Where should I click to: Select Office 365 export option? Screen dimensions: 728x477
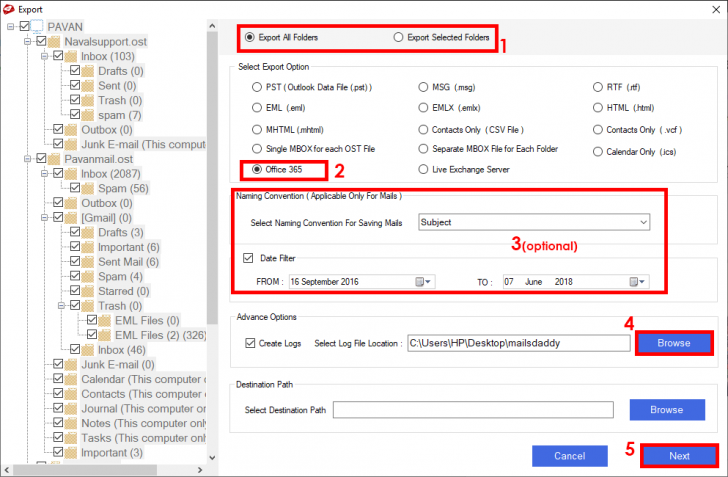tap(257, 170)
